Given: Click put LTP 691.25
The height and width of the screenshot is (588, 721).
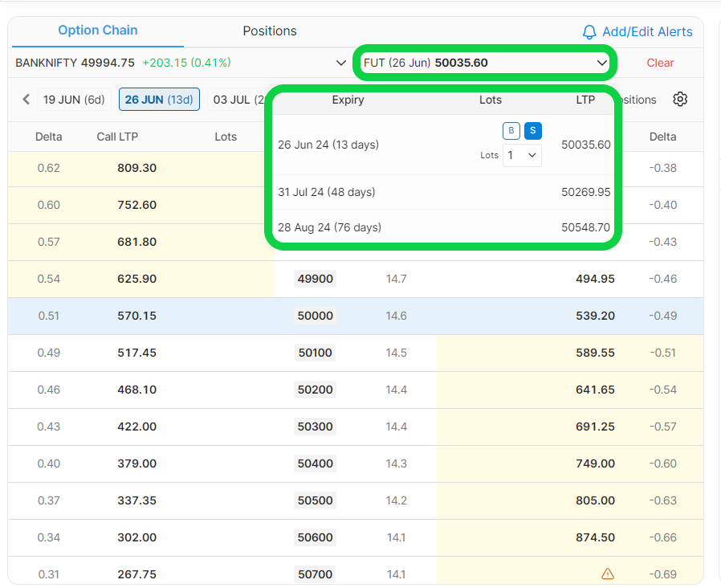Looking at the screenshot, I should 595,427.
